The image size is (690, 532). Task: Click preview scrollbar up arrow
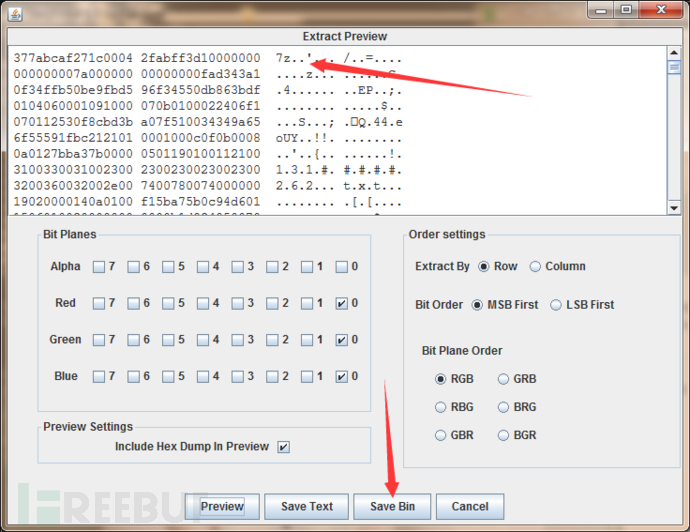pos(674,53)
